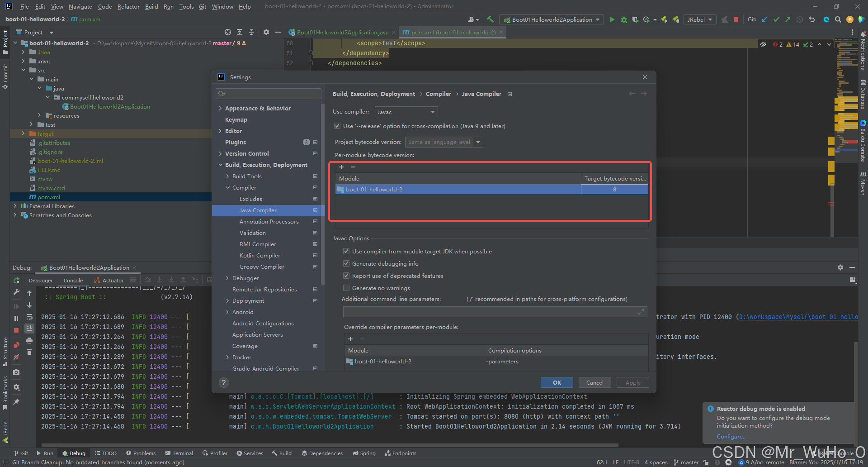Open the Navigate menu
The width and height of the screenshot is (868, 467).
pos(80,6)
